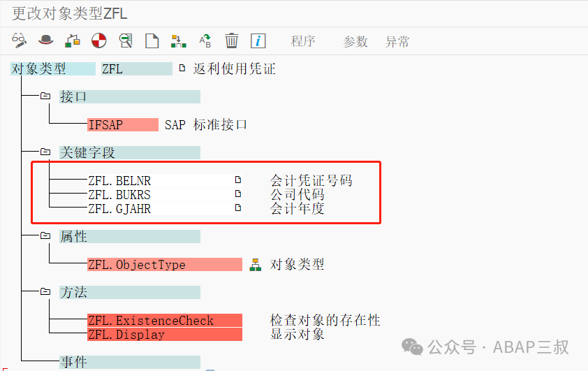Screen dimensions: 588x371
Task: Click the 检查对象的存在性 description
Action: [325, 320]
